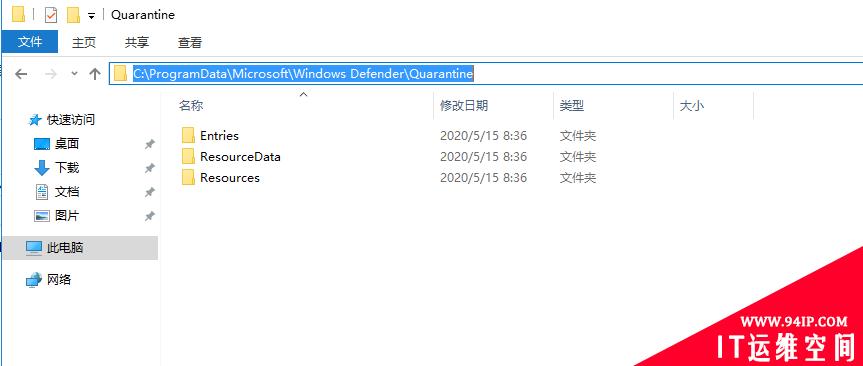Viewport: 863px width, 366px height.
Task: Open 下载 in quick access
Action: [x=67, y=167]
